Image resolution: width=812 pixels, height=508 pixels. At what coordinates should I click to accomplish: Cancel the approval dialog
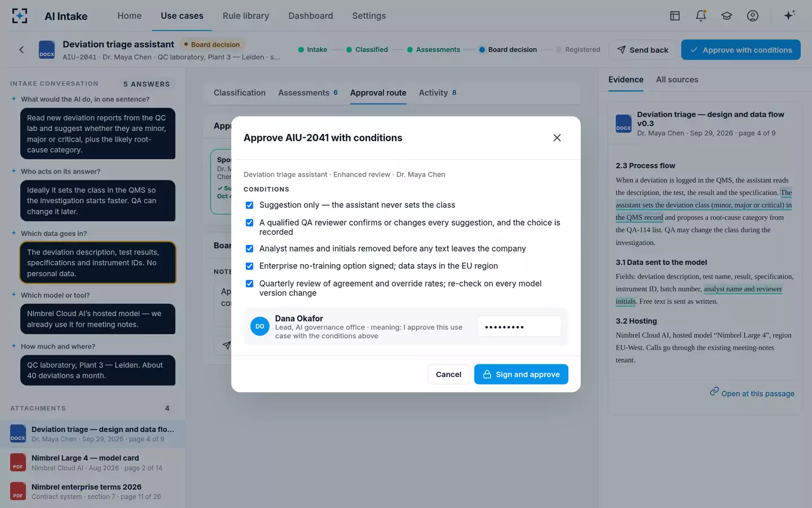point(448,374)
